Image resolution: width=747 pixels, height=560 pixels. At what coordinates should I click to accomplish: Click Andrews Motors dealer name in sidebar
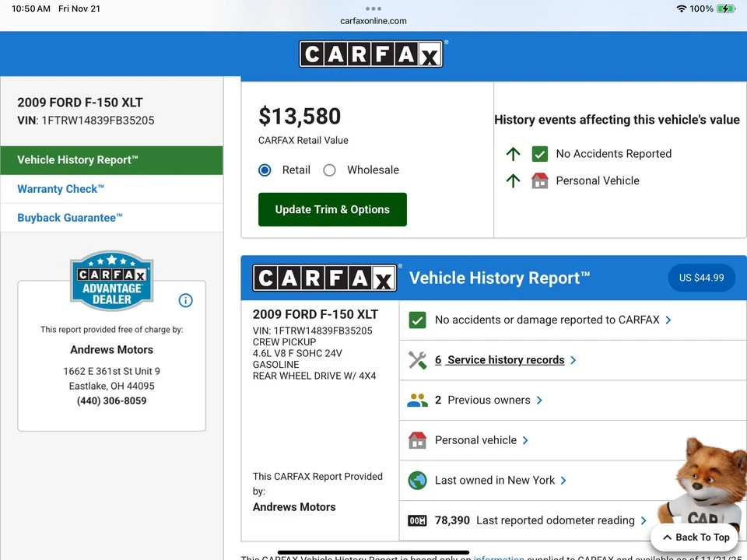coord(111,349)
